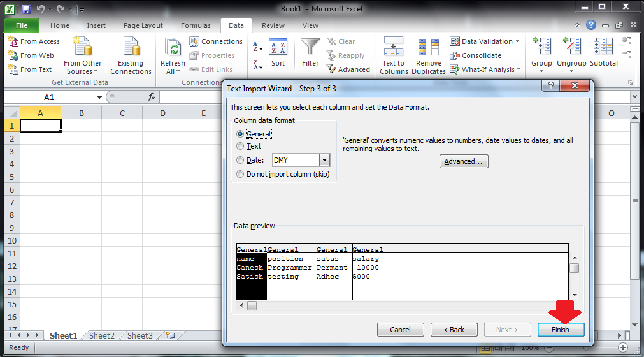Switch to the Sheet3 tab
Image resolution: width=644 pixels, height=357 pixels.
click(x=140, y=335)
